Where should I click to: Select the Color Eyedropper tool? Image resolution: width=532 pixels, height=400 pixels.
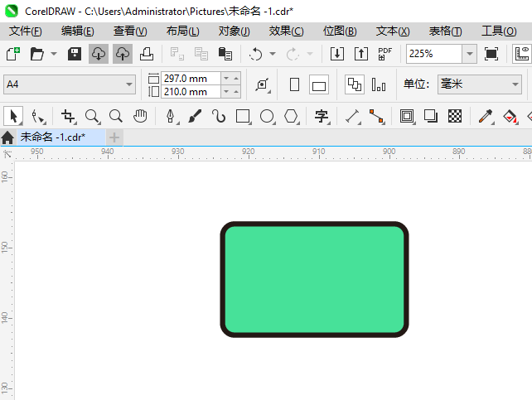[486, 116]
